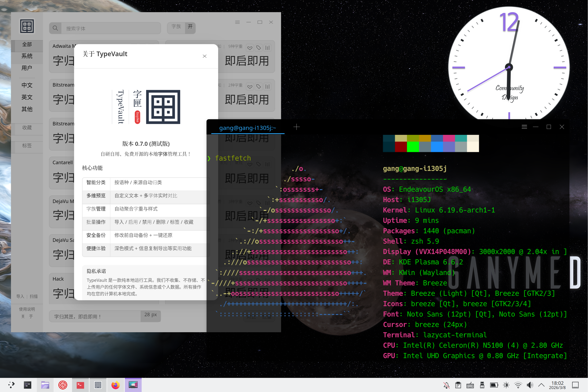
Task: Switch to the 中文 font category
Action: point(27,85)
